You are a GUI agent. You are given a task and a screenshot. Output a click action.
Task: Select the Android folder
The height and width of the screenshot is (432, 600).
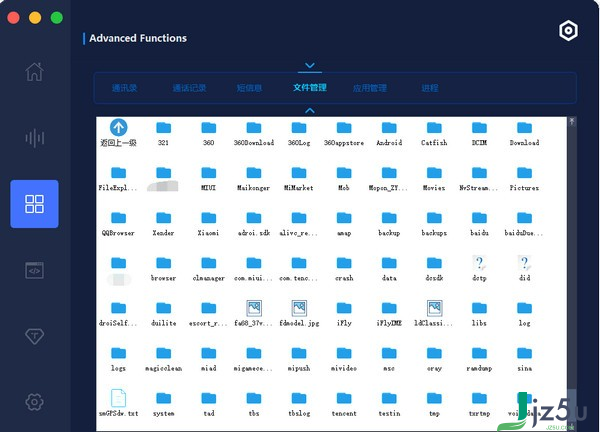389,133
